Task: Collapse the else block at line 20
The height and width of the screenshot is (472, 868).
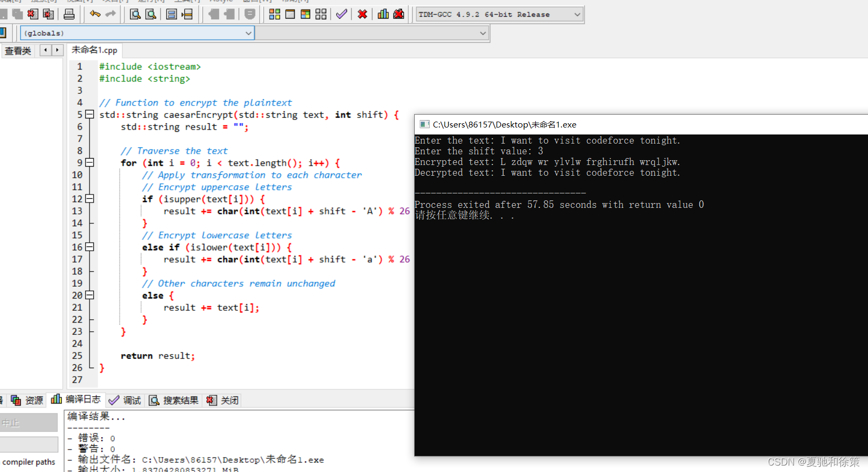Action: tap(89, 295)
